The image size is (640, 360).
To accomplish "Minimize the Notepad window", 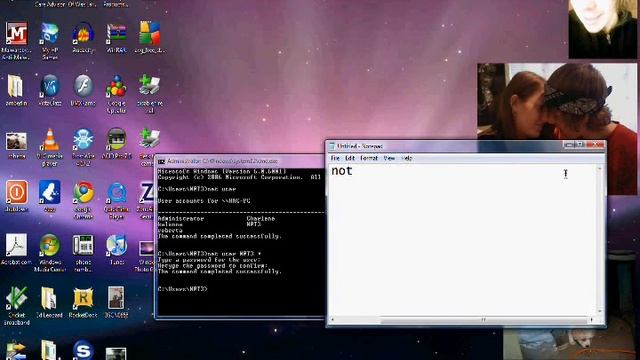I will (x=569, y=144).
